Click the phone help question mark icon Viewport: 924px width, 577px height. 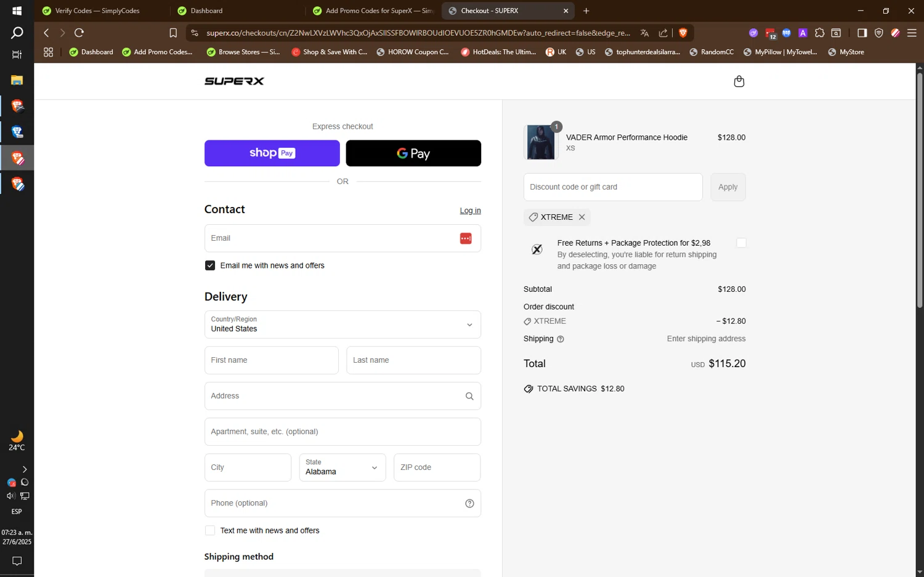click(469, 504)
